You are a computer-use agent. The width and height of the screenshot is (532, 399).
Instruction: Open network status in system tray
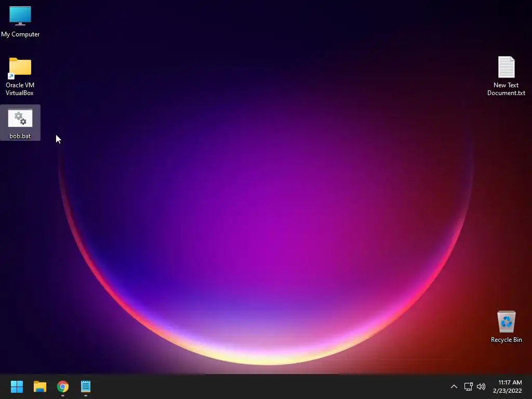pos(469,387)
